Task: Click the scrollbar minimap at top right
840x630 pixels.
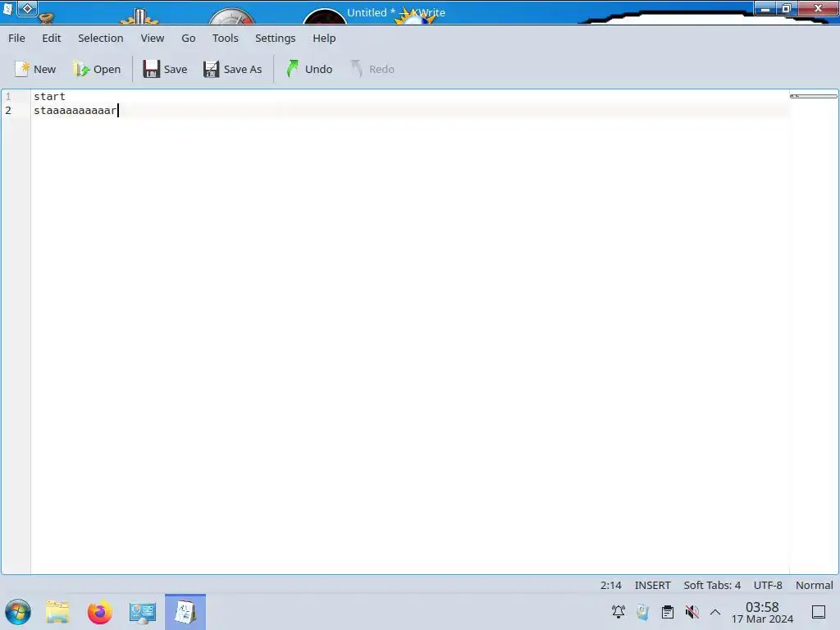Action: point(813,96)
